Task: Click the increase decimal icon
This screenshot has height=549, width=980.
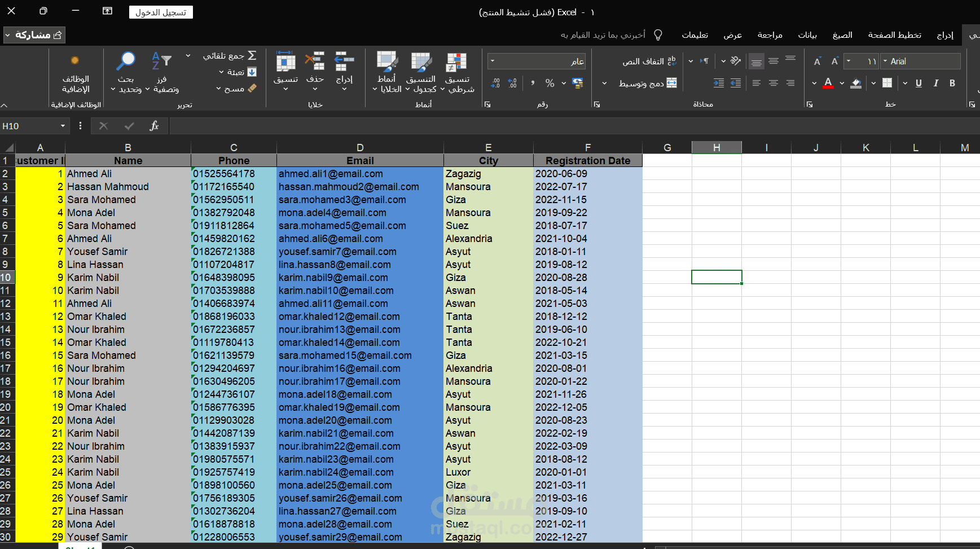Action: [512, 83]
